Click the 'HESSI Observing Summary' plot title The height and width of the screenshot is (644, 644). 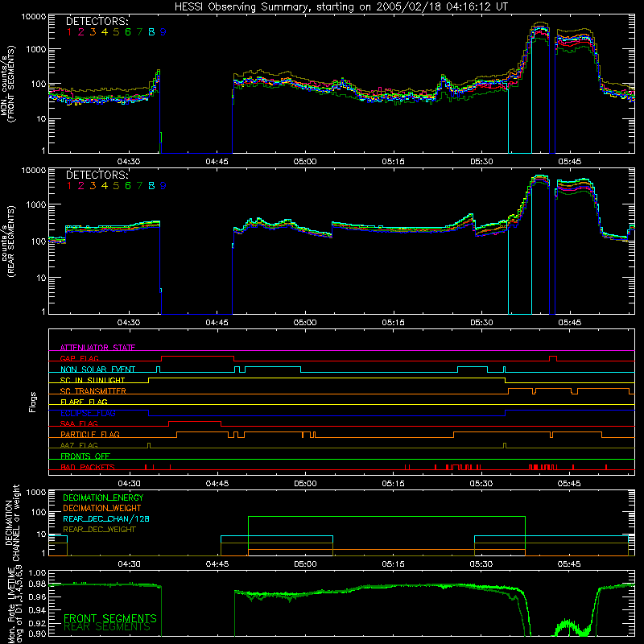341,7
